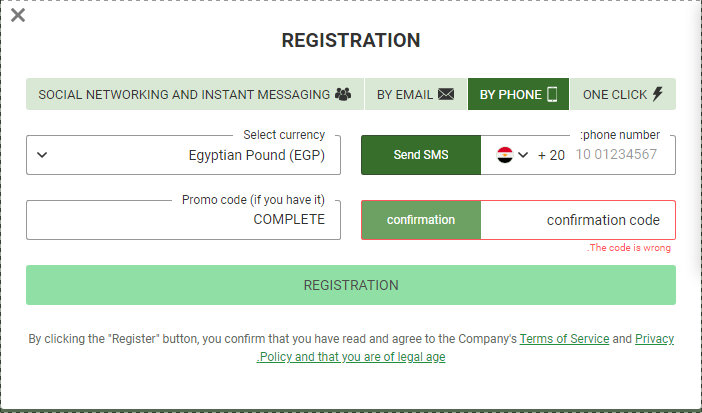Click the envelope icon on the By Email tab
The height and width of the screenshot is (413, 702).
[x=446, y=94]
